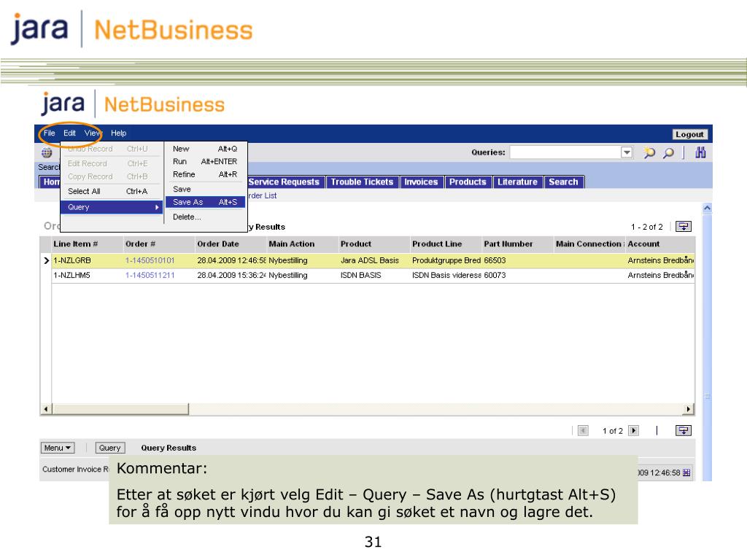
Task: Click the Execute Query magnifier icon
Action: [x=669, y=153]
